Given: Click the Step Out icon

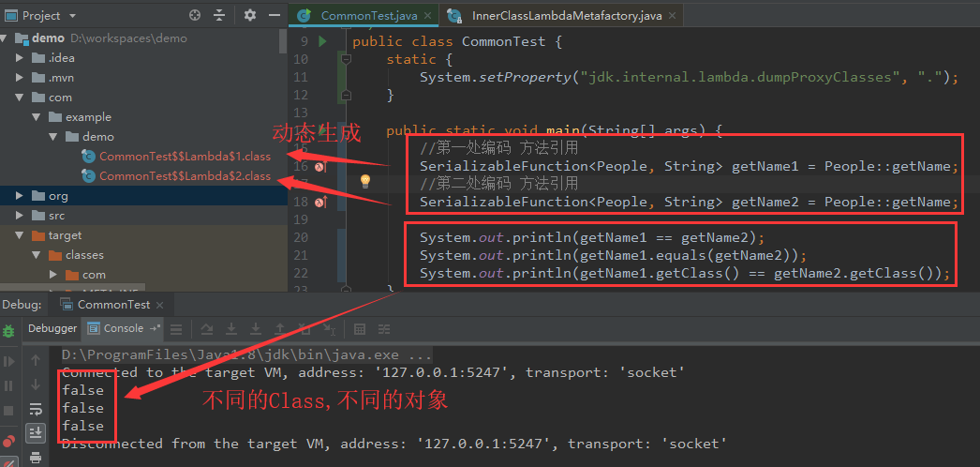Looking at the screenshot, I should (280, 329).
